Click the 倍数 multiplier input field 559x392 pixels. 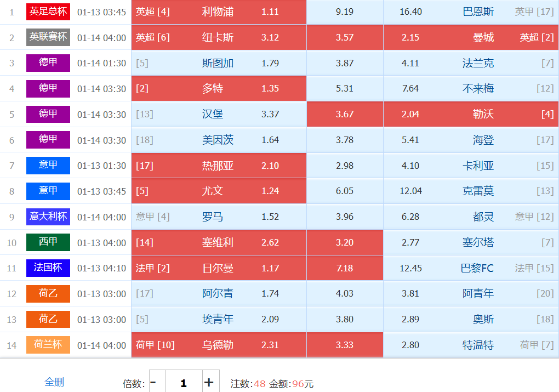click(183, 382)
